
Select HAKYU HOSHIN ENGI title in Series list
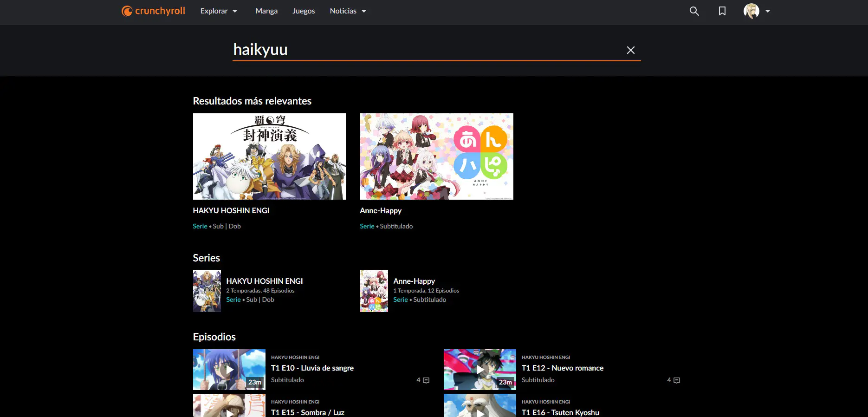tap(265, 281)
